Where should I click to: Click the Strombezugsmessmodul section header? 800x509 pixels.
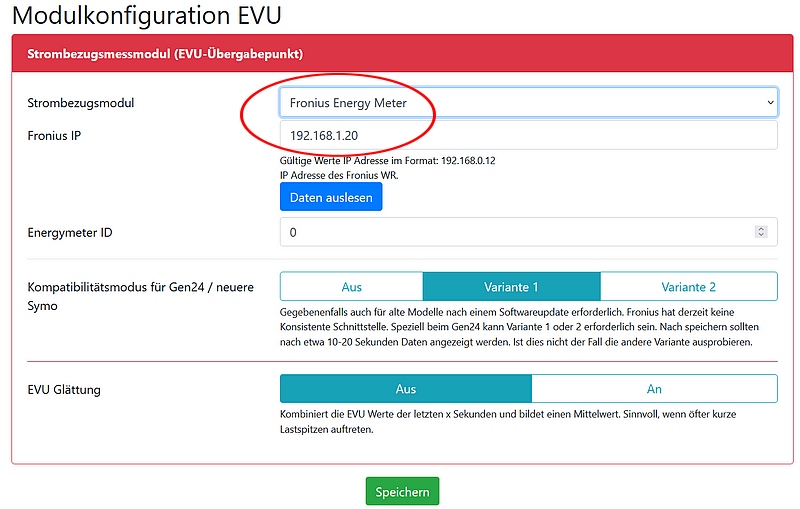(x=402, y=54)
